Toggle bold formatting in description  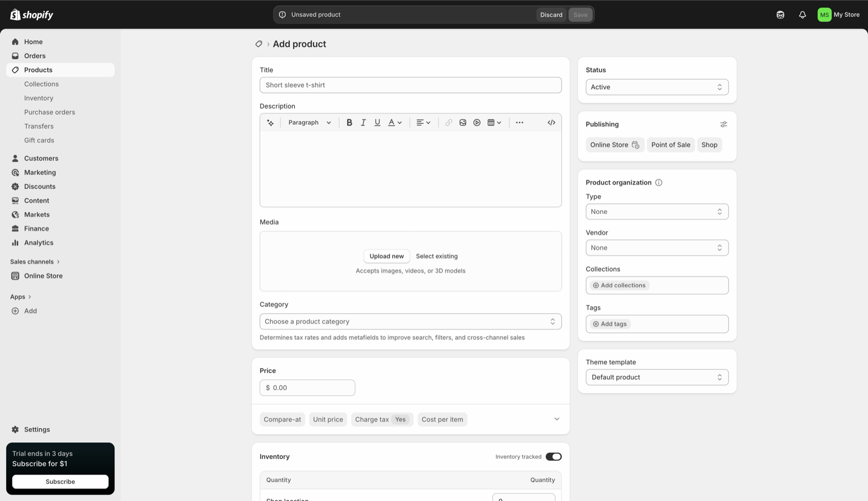click(349, 123)
